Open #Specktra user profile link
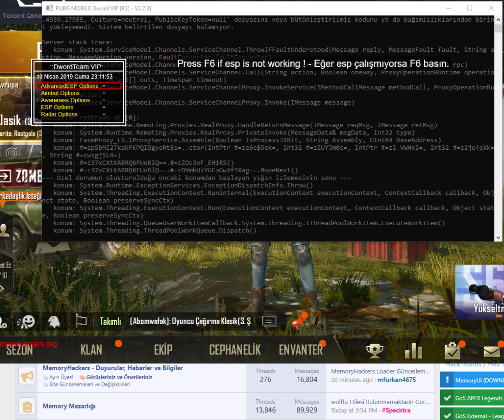The image size is (504, 420). click(x=396, y=410)
